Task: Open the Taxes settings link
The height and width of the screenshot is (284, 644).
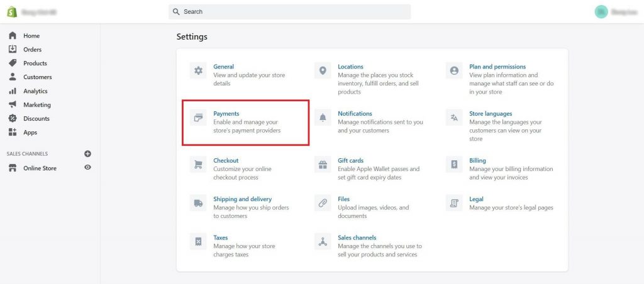Action: (x=220, y=238)
